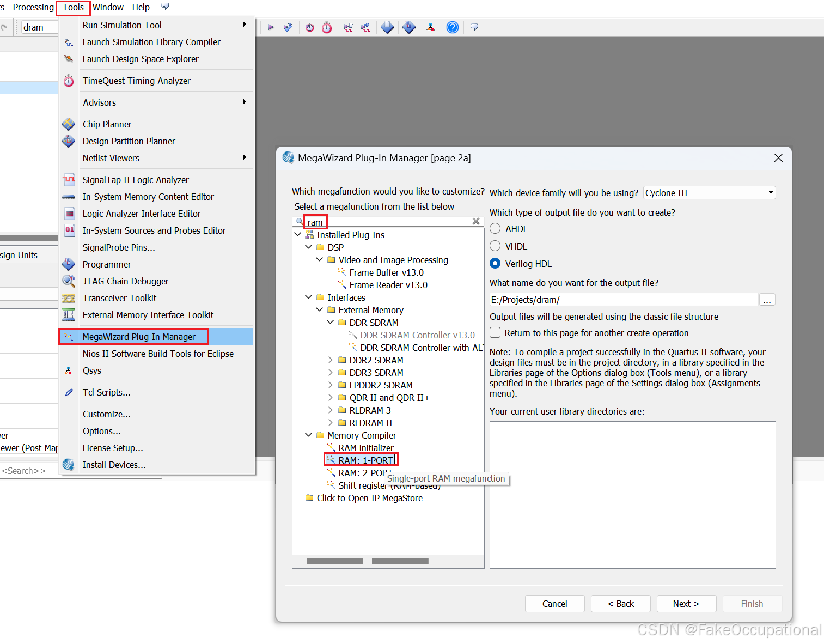The height and width of the screenshot is (644, 824).
Task: Collapse the Video and Image Processing folder
Action: point(319,260)
